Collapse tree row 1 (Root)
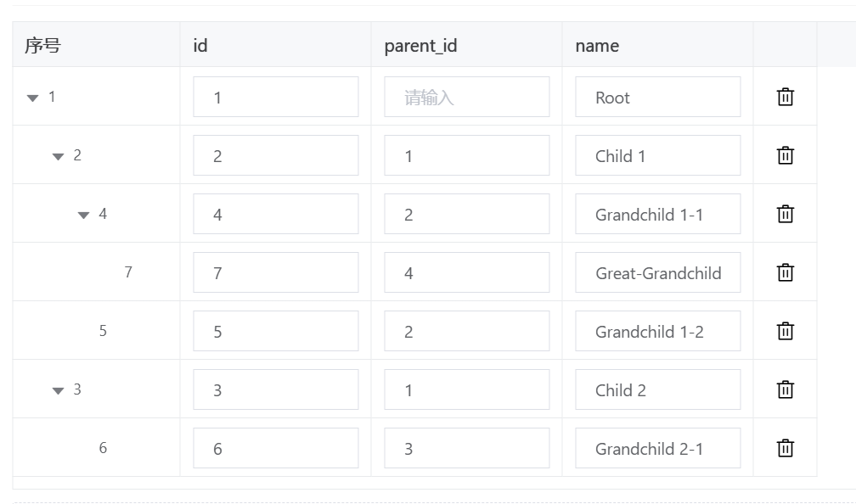The image size is (856, 504). pyautogui.click(x=33, y=98)
